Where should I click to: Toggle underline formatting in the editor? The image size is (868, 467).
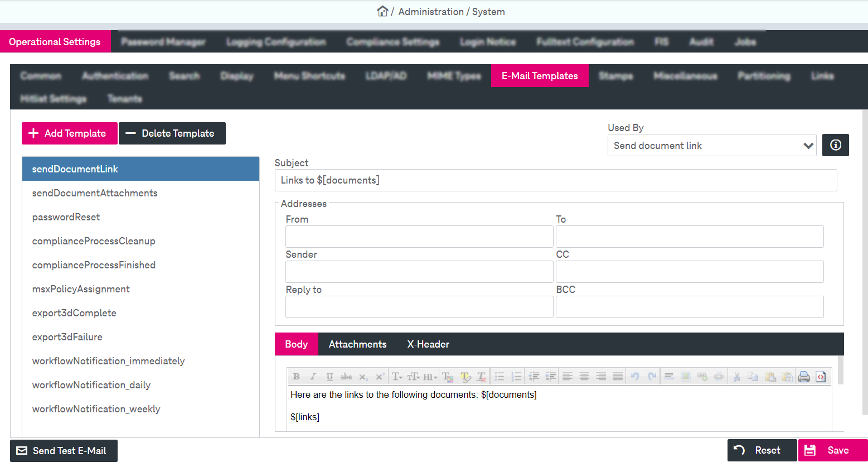pyautogui.click(x=329, y=377)
